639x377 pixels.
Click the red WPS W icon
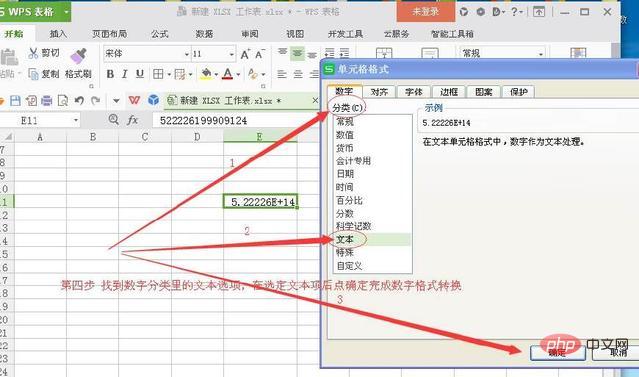coord(134,100)
